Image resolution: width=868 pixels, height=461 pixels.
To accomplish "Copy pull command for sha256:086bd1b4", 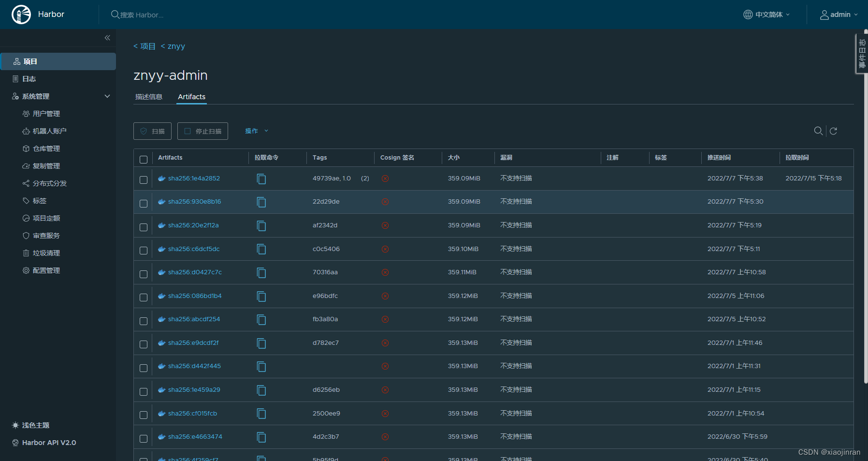I will 261,297.
